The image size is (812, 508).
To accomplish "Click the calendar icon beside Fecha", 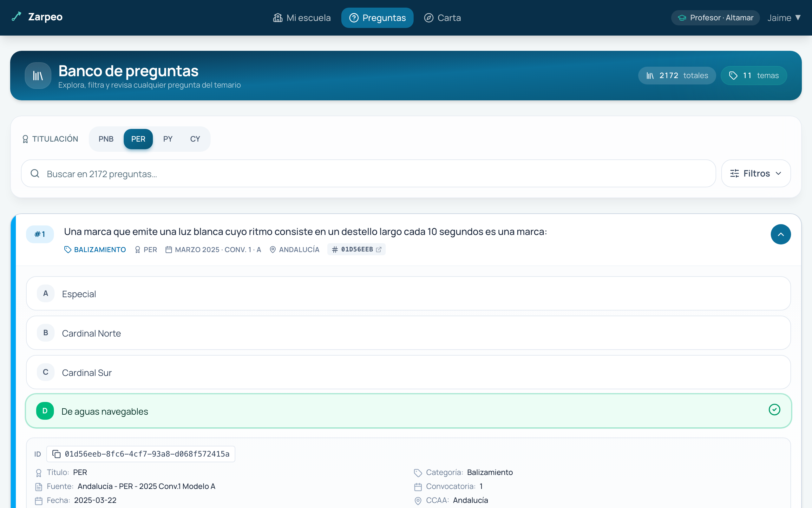I will point(39,501).
